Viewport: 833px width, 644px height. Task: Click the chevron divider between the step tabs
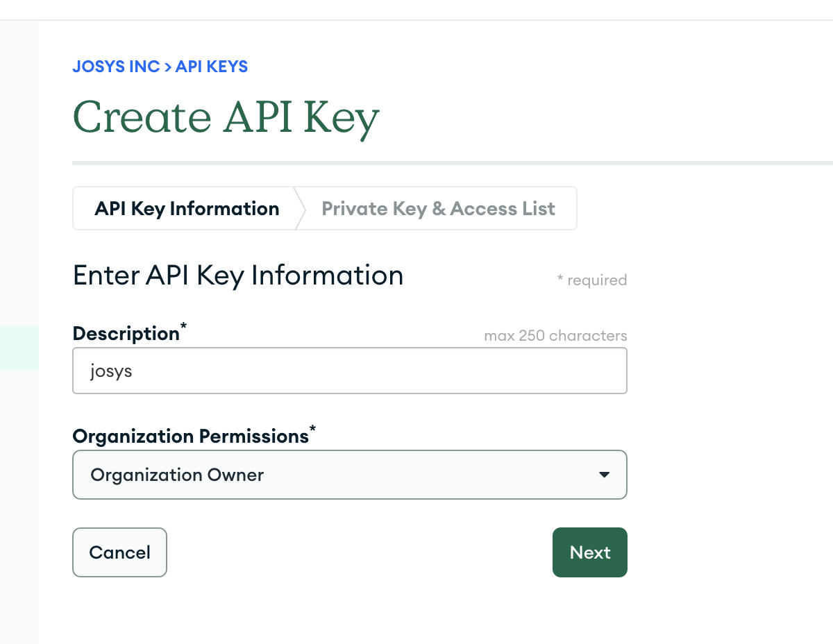pyautogui.click(x=300, y=209)
